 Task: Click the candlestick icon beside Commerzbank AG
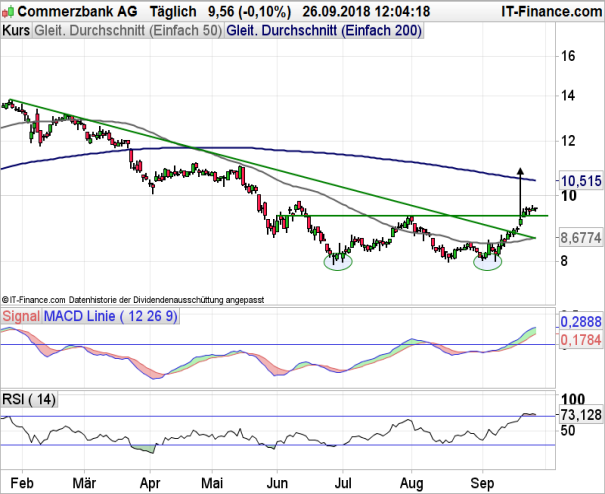tap(8, 12)
